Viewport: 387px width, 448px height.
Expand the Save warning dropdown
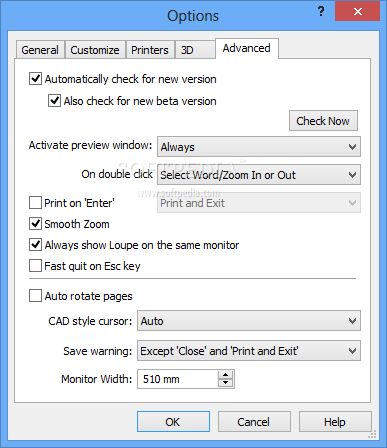(249, 350)
